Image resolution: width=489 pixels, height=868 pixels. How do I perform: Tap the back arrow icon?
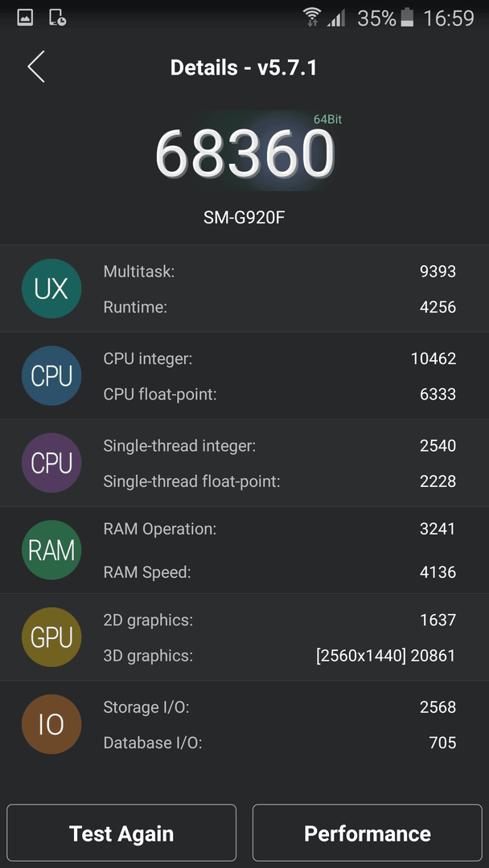pyautogui.click(x=36, y=67)
